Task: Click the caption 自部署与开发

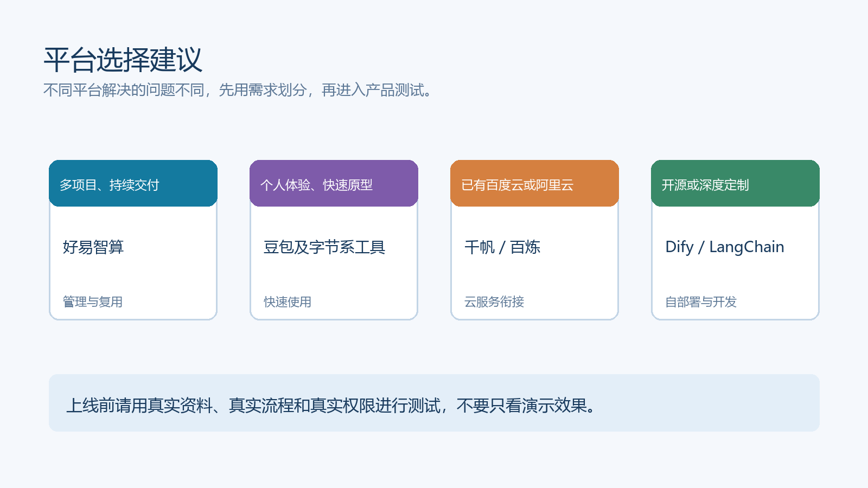Action: 701,302
